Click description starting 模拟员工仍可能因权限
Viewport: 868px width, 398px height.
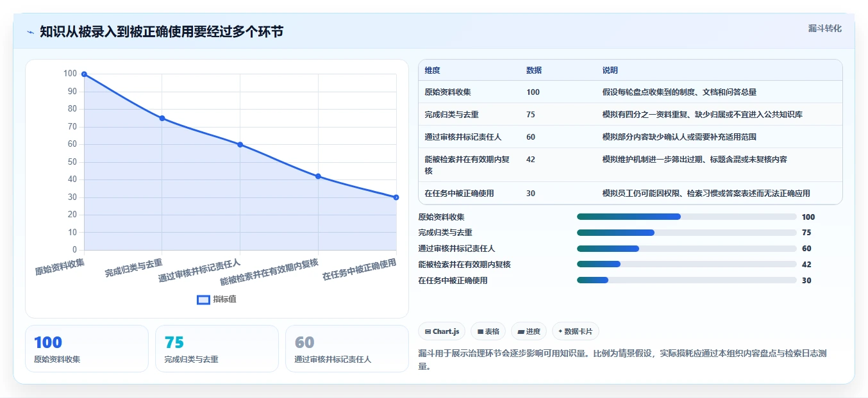pyautogui.click(x=706, y=193)
